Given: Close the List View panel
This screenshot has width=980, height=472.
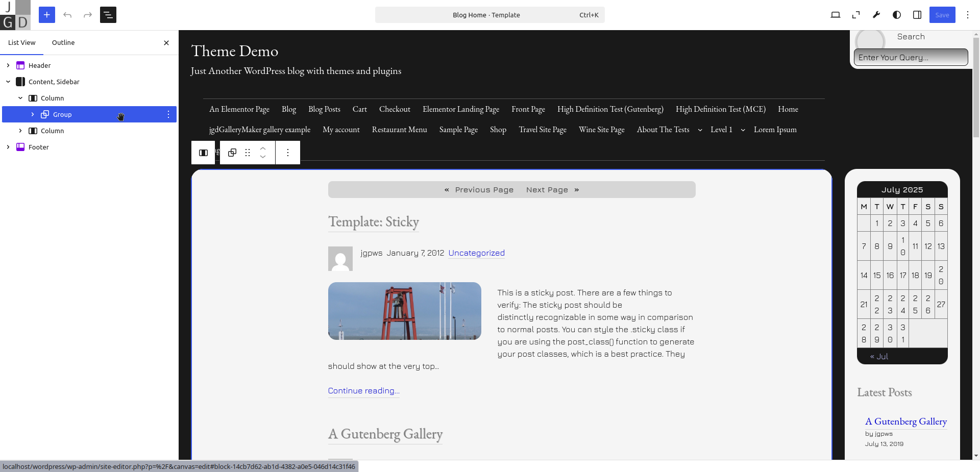Looking at the screenshot, I should tap(166, 43).
